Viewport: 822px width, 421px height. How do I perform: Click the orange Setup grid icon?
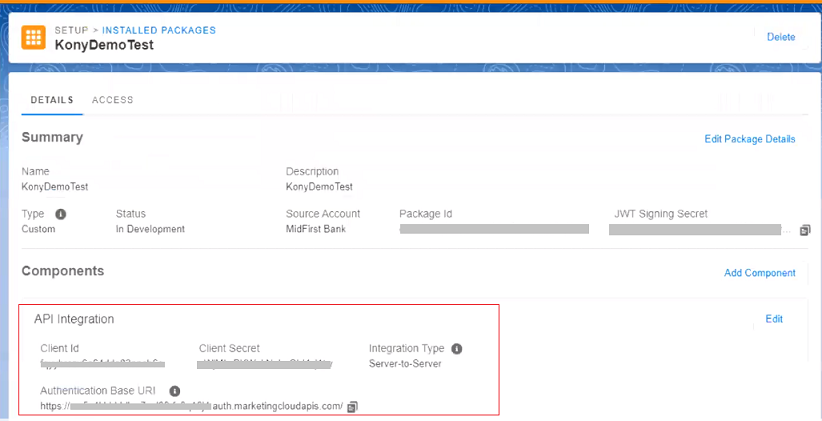[34, 38]
